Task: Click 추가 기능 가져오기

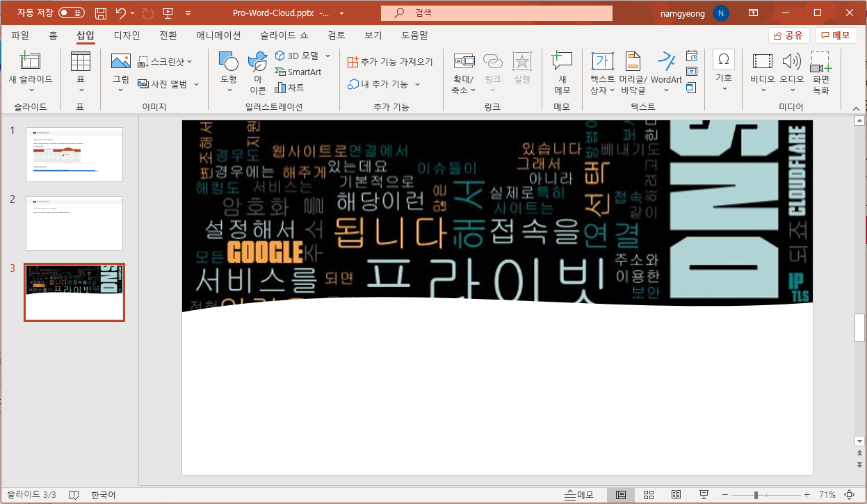Action: [390, 62]
